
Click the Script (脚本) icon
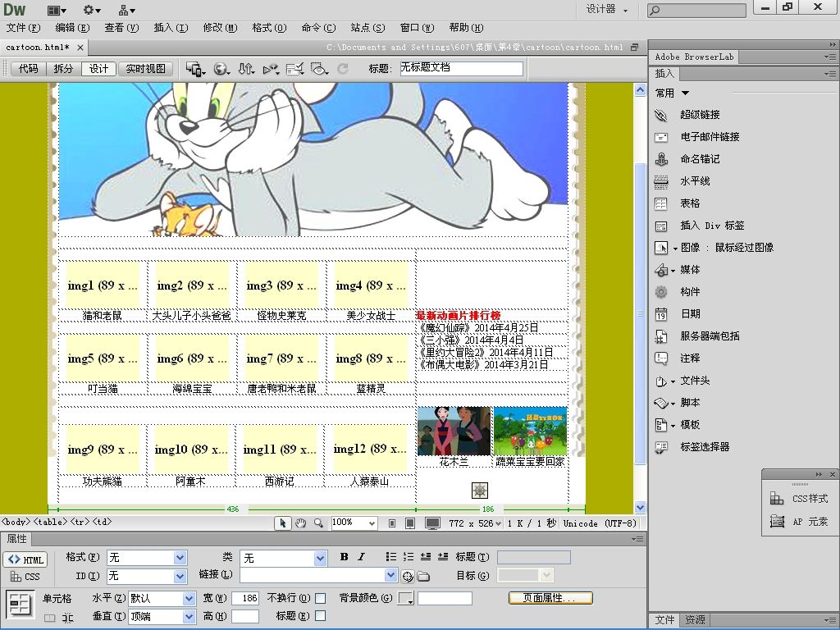661,403
